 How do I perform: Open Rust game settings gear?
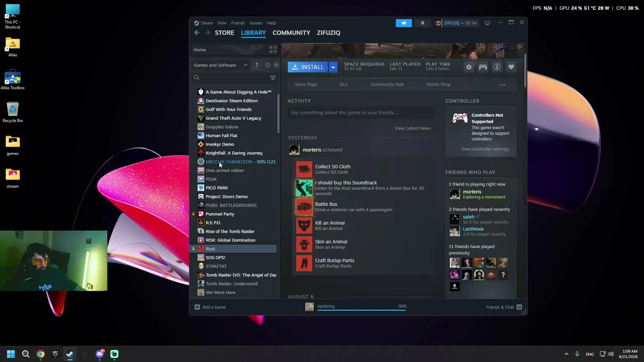(x=468, y=67)
